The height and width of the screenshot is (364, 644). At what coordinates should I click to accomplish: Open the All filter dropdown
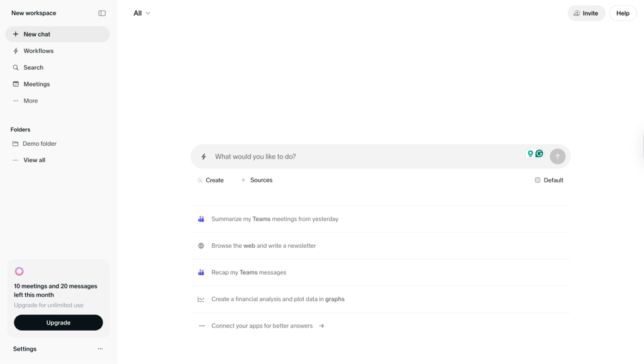point(142,13)
